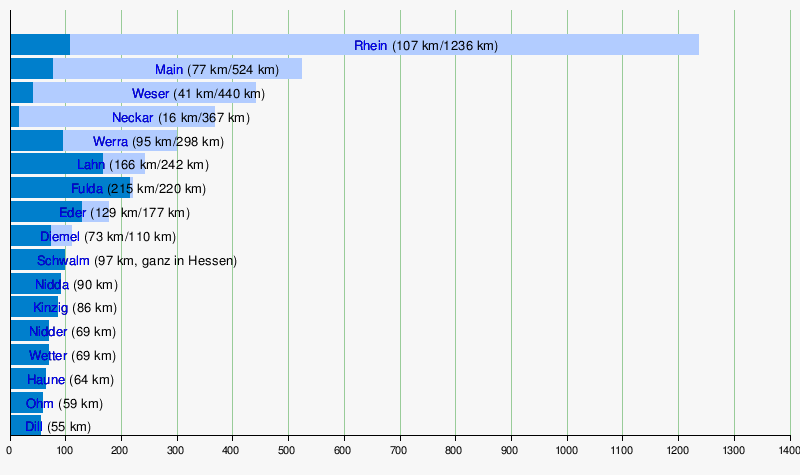The height and width of the screenshot is (475, 800).
Task: Select the Nidder link
Action: pos(48,332)
